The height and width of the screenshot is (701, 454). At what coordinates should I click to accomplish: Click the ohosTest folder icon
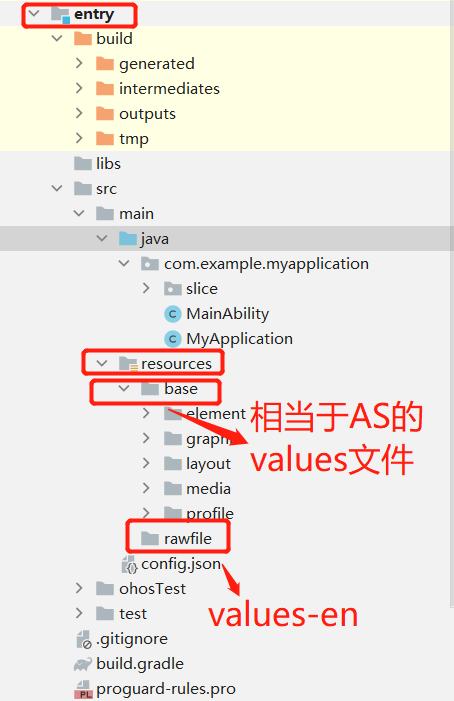click(105, 589)
